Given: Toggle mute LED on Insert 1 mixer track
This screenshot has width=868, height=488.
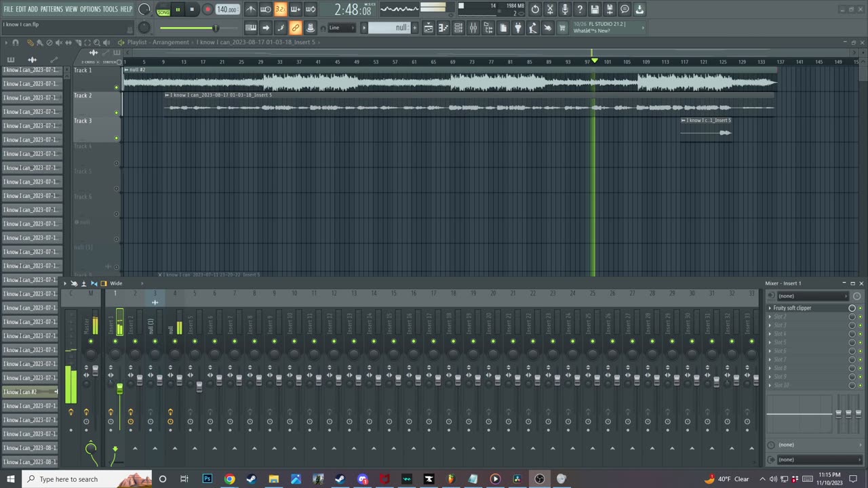Looking at the screenshot, I should coord(115,341).
